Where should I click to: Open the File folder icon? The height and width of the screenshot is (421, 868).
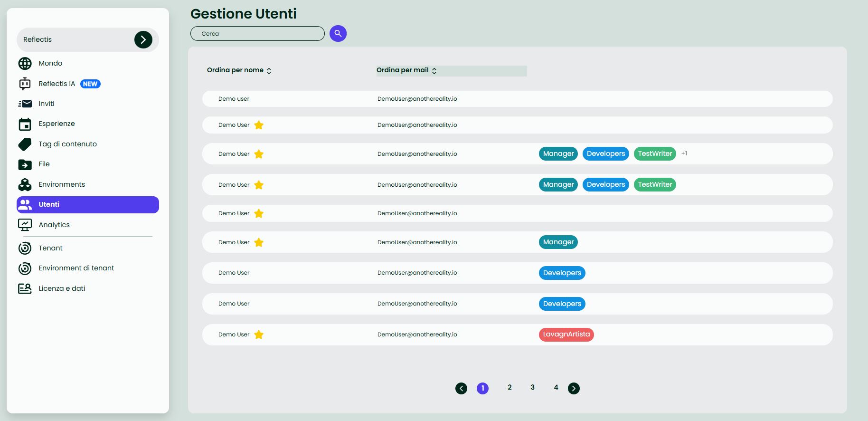[25, 164]
